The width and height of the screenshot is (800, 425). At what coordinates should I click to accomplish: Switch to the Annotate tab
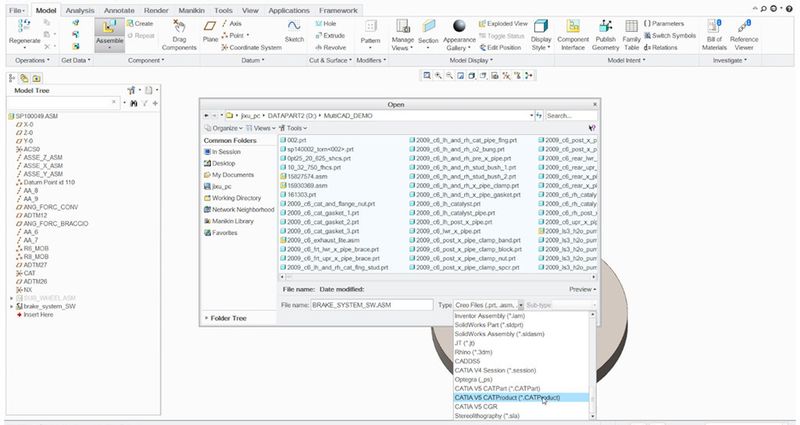click(x=119, y=10)
